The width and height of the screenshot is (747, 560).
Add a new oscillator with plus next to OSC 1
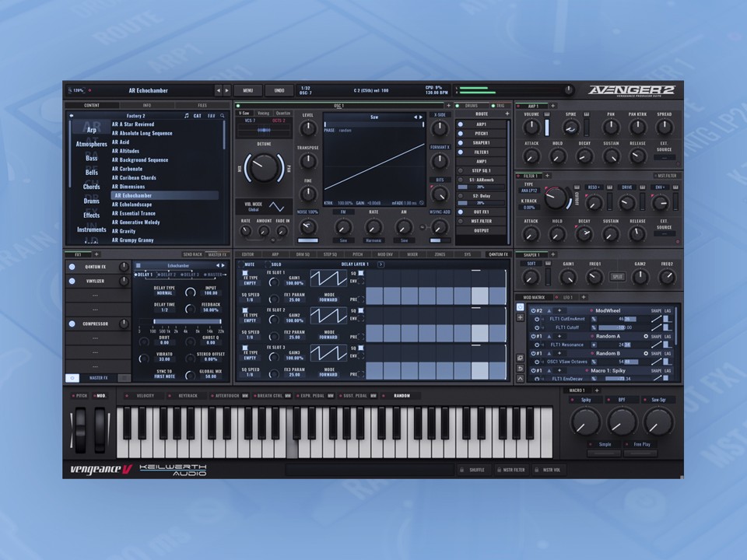click(448, 106)
